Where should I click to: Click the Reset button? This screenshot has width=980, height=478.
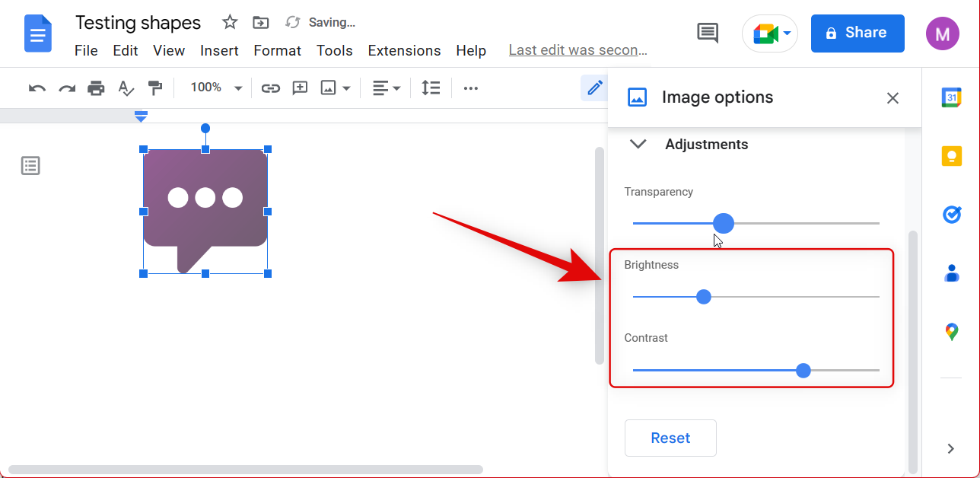[670, 438]
